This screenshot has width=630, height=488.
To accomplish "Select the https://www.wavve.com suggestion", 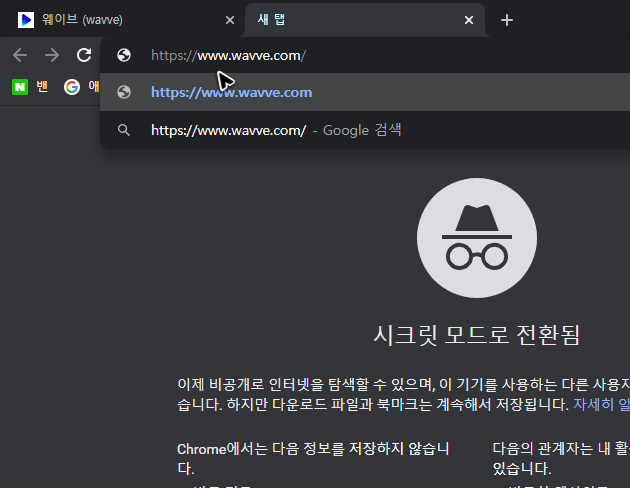I will 365,92.
